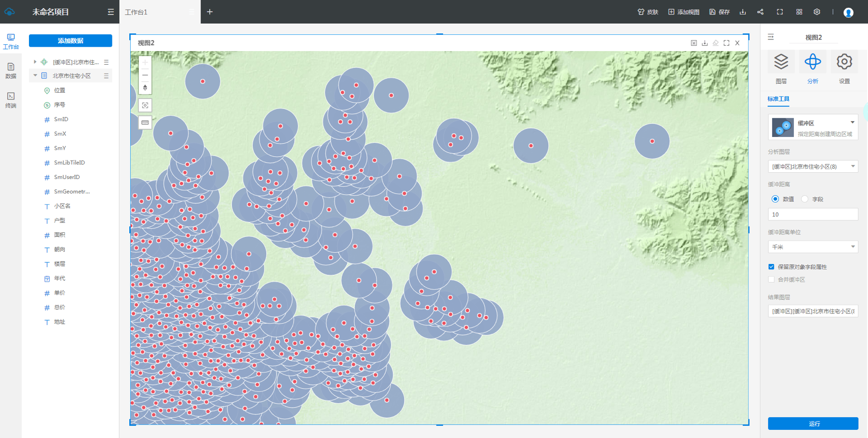
Task: Click the 添加数据 button
Action: (70, 41)
